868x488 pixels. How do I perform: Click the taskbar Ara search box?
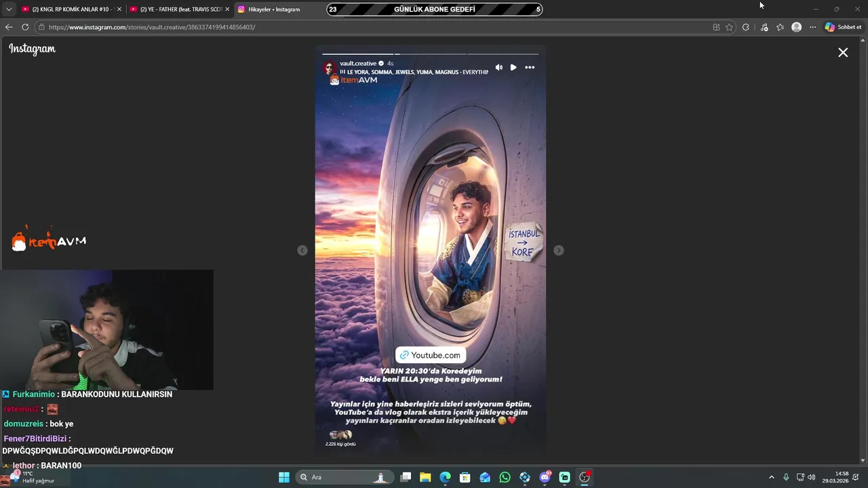click(x=344, y=477)
